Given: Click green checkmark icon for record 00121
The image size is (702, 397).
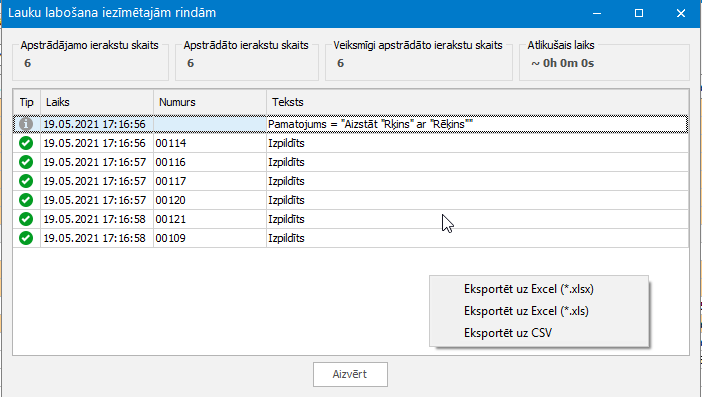Looking at the screenshot, I should pyautogui.click(x=26, y=219).
